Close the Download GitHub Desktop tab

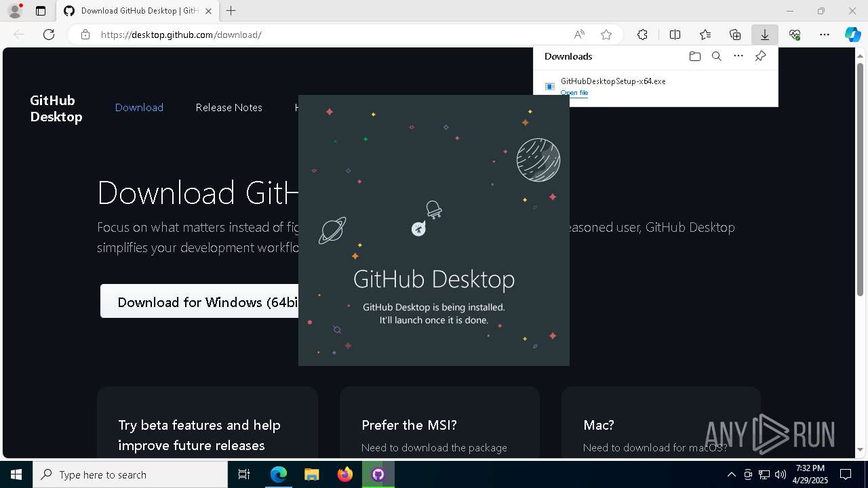click(x=208, y=11)
